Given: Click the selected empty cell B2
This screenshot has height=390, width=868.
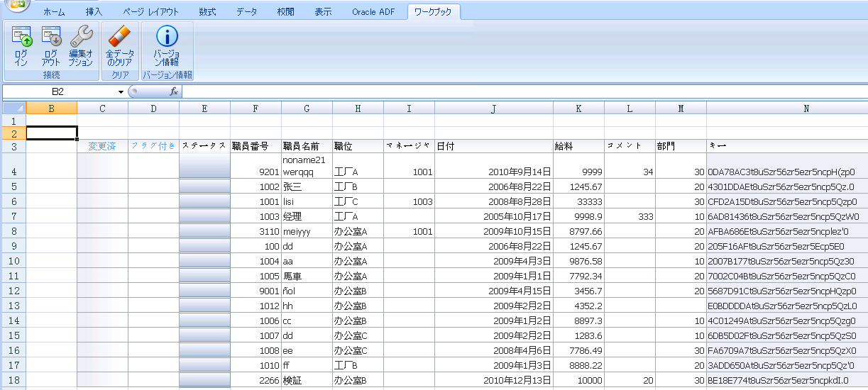Looking at the screenshot, I should [x=52, y=133].
